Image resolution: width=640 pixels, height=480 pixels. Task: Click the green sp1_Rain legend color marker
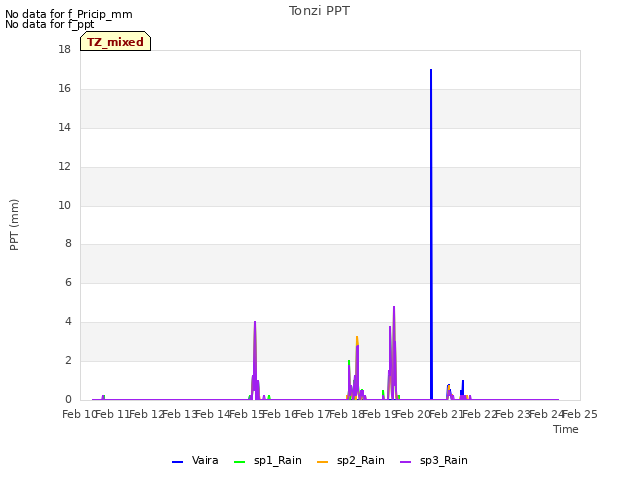tap(240, 462)
